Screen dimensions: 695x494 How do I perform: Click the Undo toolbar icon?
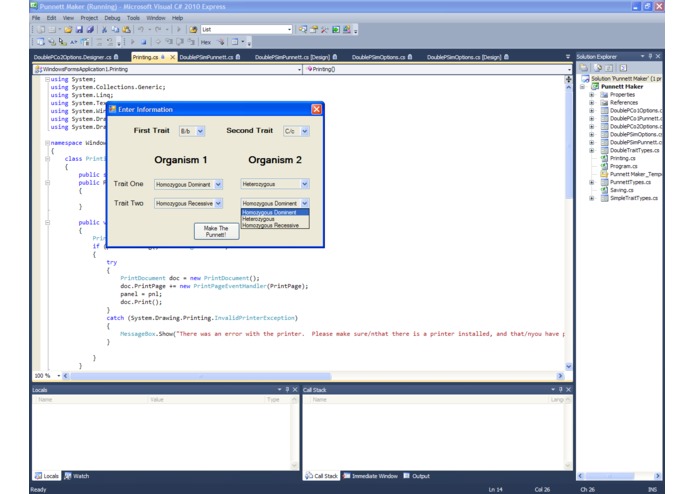click(x=141, y=30)
